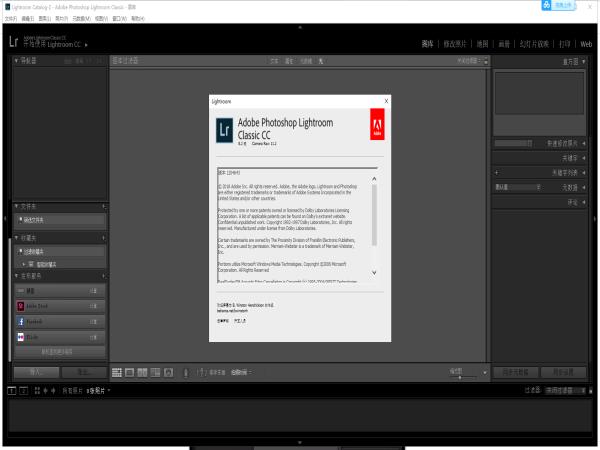The height and width of the screenshot is (450, 600).
Task: Expand the Quick Develop panel
Action: pos(584,143)
